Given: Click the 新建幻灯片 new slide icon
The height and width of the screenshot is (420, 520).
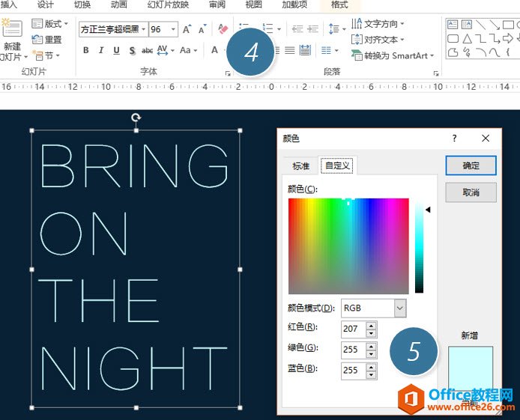Looking at the screenshot, I should click(x=12, y=31).
